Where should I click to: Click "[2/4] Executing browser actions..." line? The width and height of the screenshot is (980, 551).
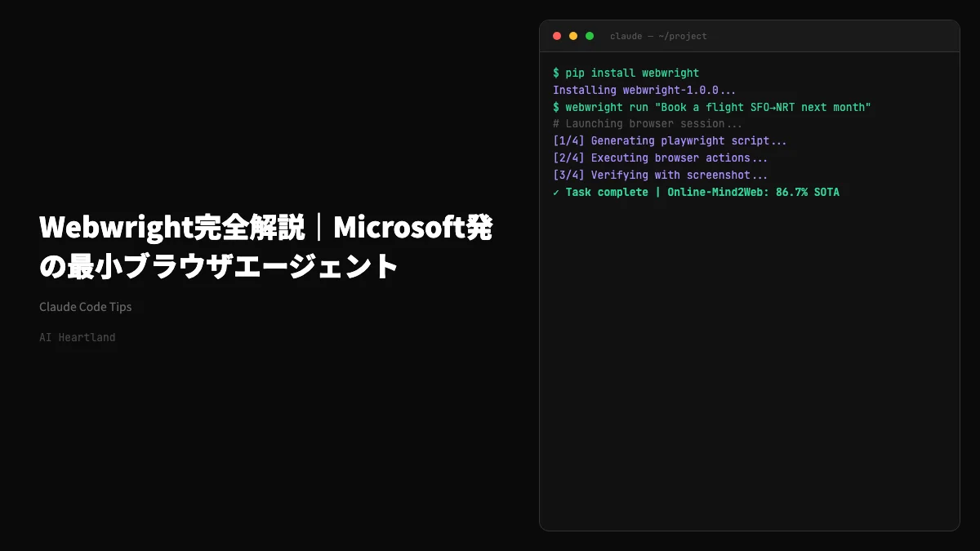(661, 158)
